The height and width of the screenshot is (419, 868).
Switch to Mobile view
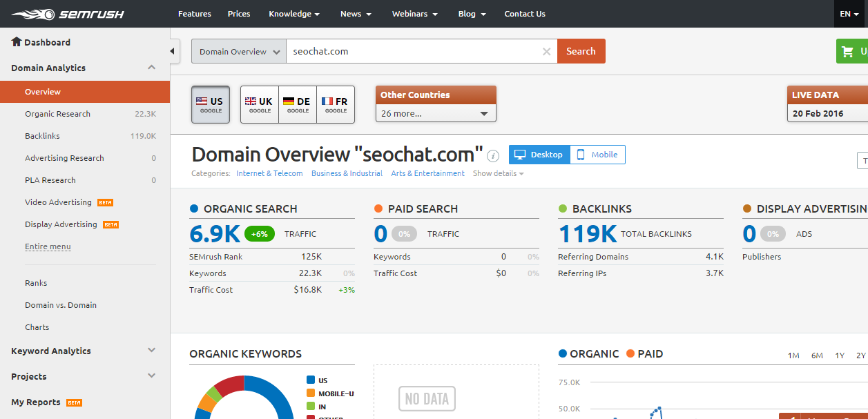597,155
